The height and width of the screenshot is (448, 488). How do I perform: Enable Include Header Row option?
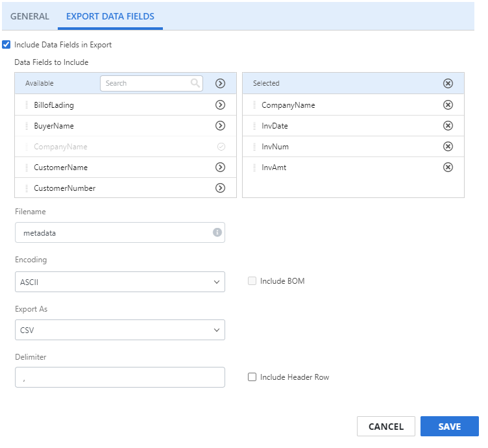[x=252, y=377]
